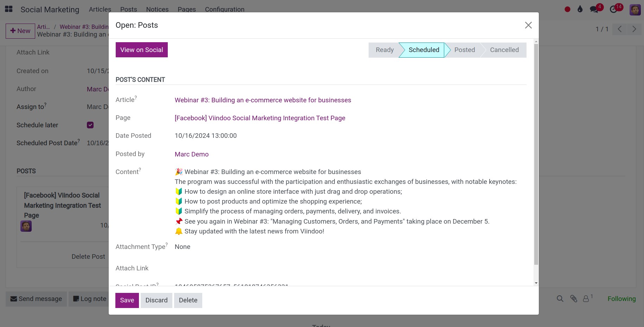Click the Author Marc D link behind dialog
Screen dimensions: 644x327
(98, 89)
